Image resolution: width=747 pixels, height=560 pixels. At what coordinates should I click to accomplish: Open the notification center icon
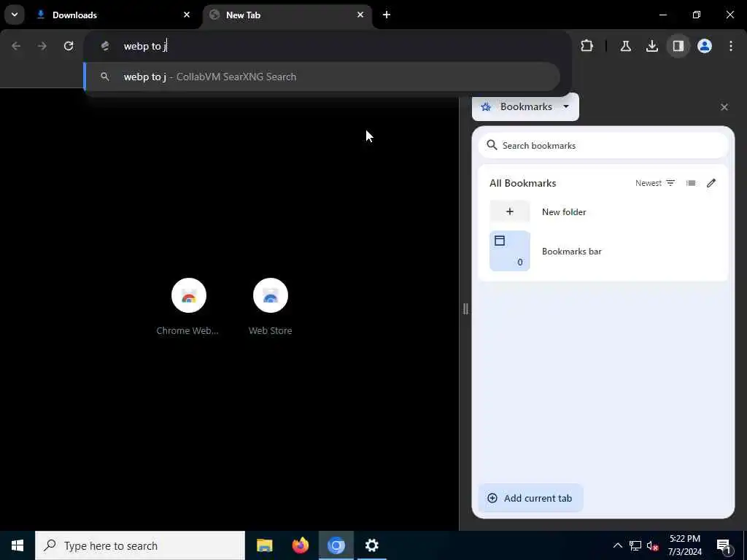pyautogui.click(x=723, y=545)
